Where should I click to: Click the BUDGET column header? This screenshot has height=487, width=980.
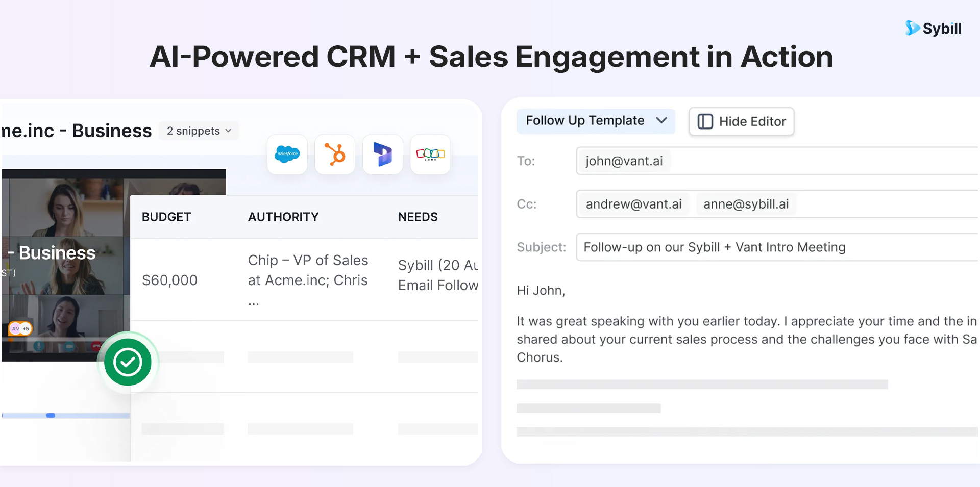coord(166,217)
